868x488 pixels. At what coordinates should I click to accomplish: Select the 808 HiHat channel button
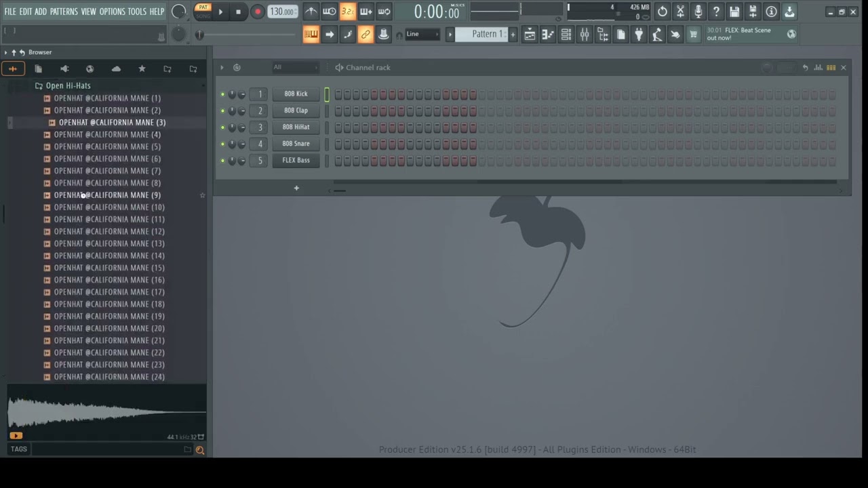pos(296,127)
